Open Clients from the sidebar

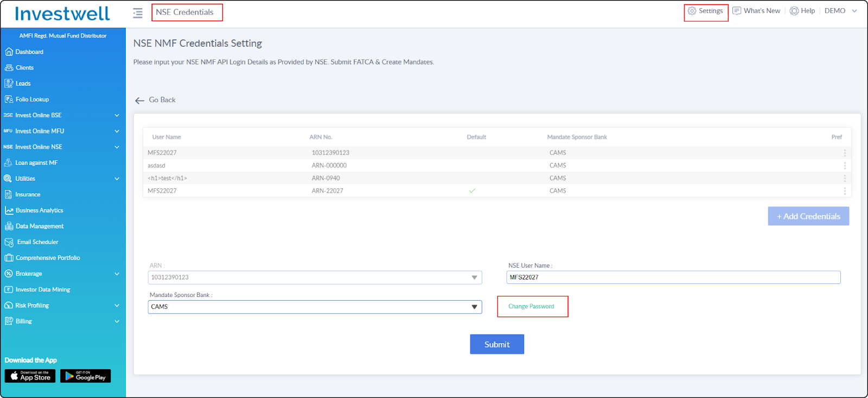[x=24, y=67]
